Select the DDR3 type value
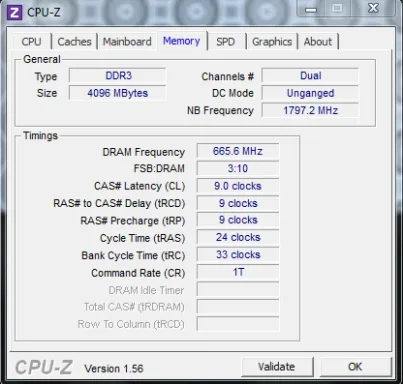The image size is (403, 384). [118, 76]
